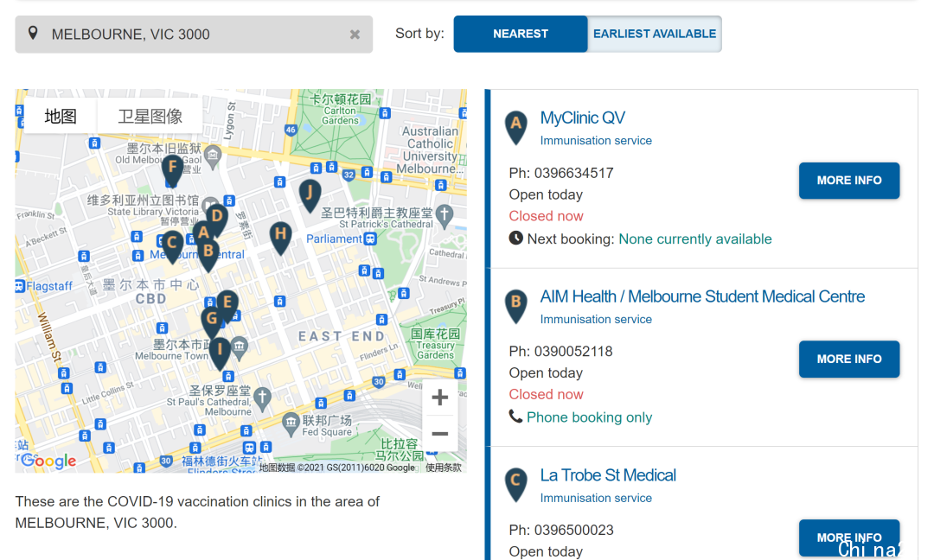Click the Fed Square museum icon
934x560 pixels.
(x=291, y=424)
